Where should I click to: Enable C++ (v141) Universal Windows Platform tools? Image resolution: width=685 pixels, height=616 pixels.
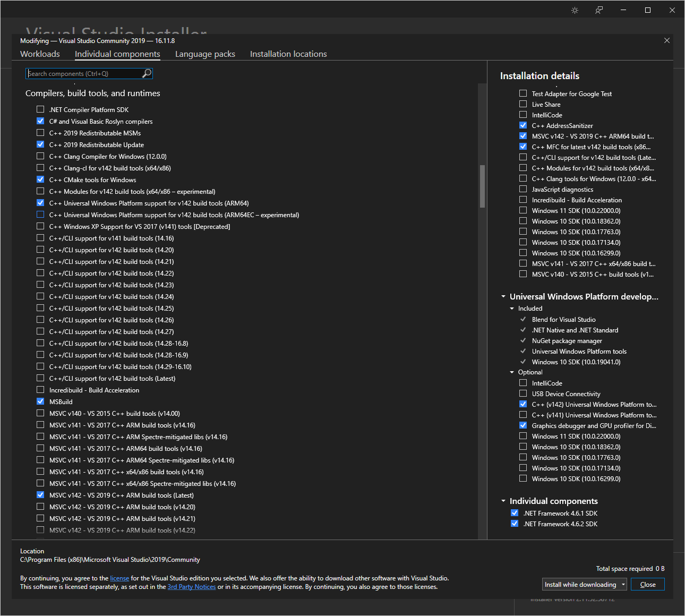coord(523,415)
